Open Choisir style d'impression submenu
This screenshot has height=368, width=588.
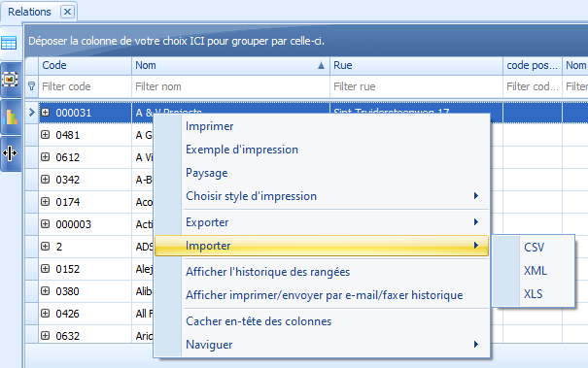(x=322, y=196)
